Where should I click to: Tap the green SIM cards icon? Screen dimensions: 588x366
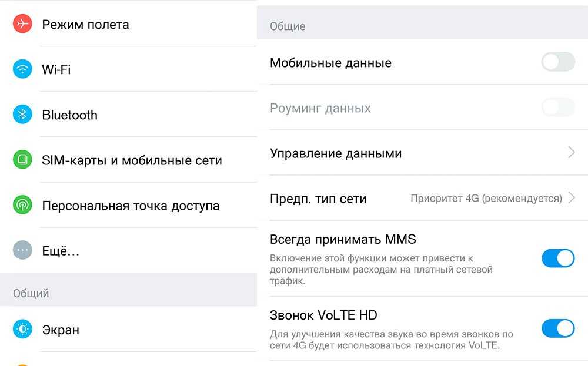click(22, 160)
